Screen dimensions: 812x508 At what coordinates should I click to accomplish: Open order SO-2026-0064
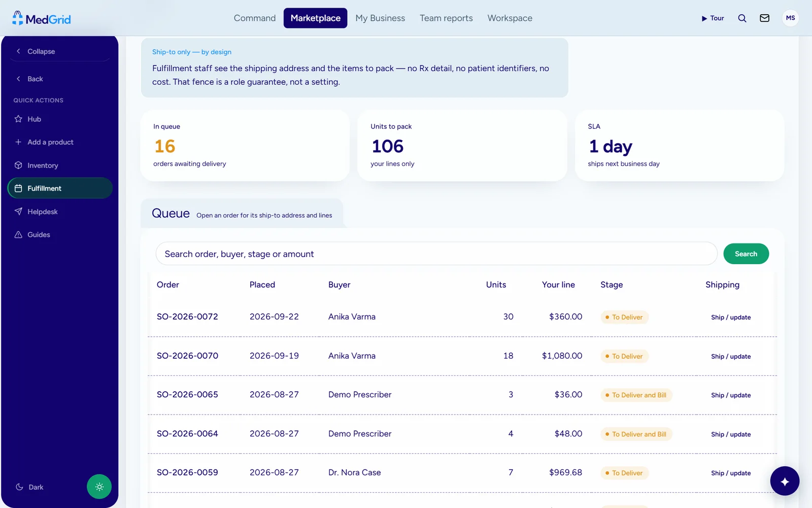[x=187, y=434]
